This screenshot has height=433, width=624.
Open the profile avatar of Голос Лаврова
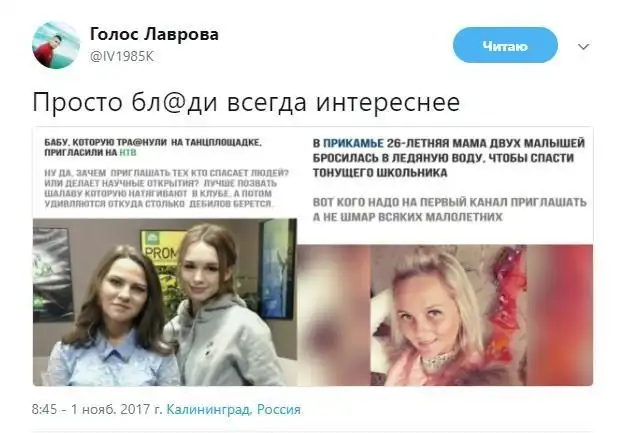pos(56,45)
